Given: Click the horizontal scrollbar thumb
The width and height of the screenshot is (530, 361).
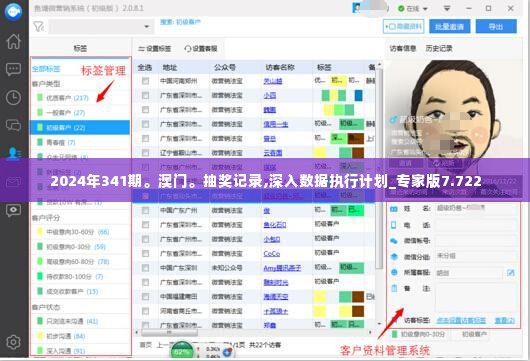Looking at the screenshot, I should point(169,333).
